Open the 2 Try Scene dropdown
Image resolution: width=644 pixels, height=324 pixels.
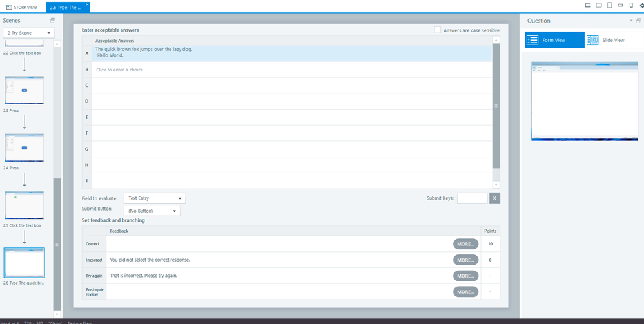pyautogui.click(x=29, y=33)
